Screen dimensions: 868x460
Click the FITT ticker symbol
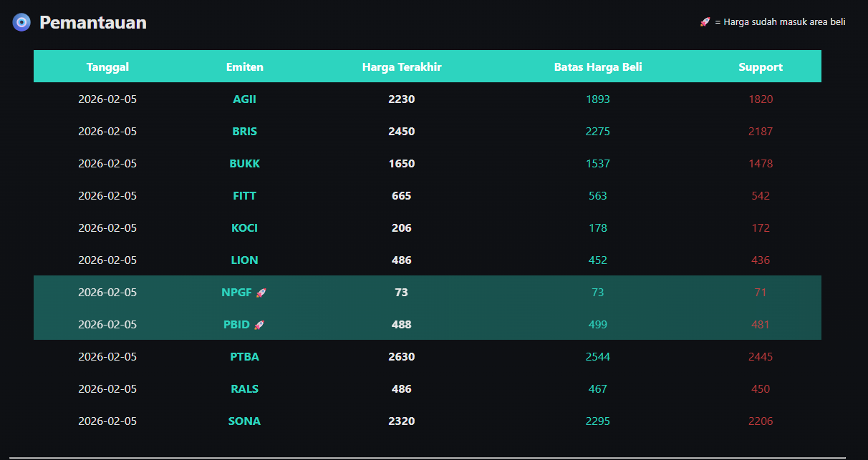(244, 196)
